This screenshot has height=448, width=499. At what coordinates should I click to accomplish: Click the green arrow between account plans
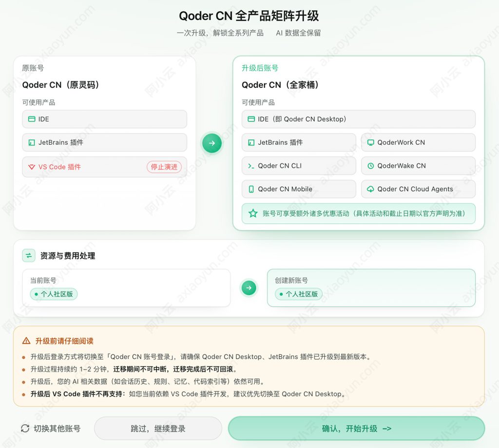249,288
